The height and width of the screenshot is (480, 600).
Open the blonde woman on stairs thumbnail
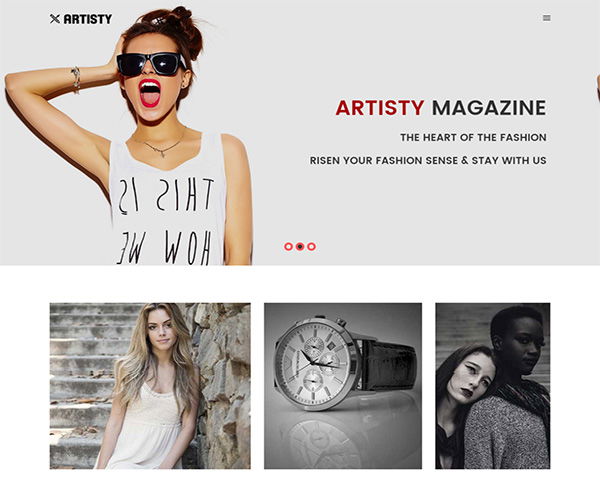[x=150, y=386]
